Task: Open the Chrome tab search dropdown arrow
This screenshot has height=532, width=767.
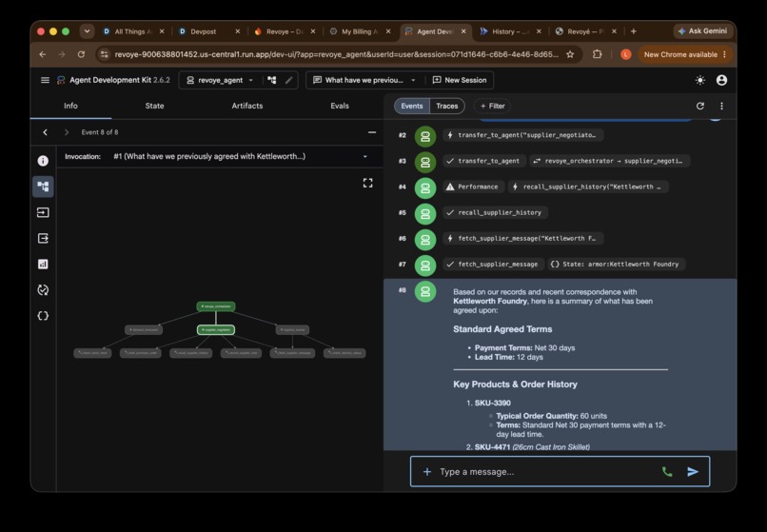Action: click(x=87, y=30)
